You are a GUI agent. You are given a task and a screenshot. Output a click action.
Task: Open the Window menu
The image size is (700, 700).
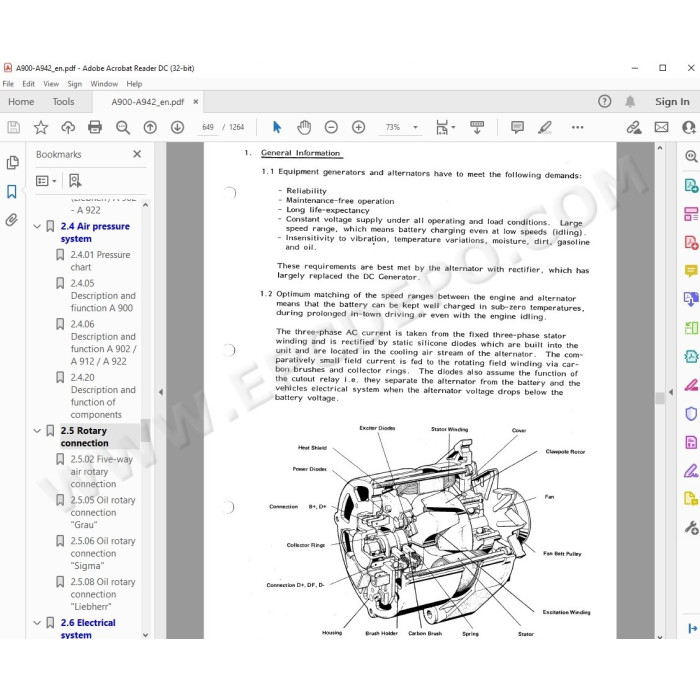104,83
